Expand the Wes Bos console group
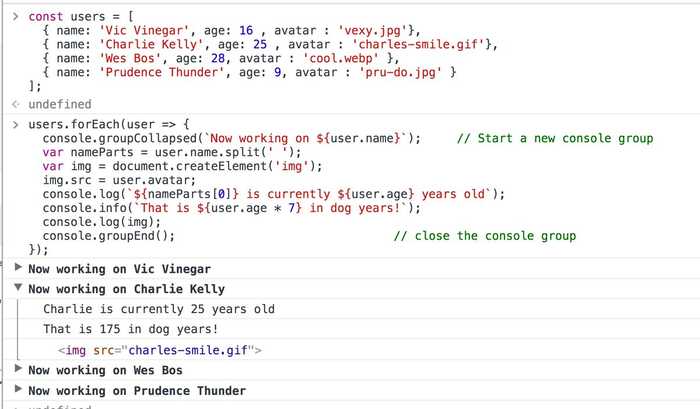This screenshot has width=700, height=409. coord(18,369)
